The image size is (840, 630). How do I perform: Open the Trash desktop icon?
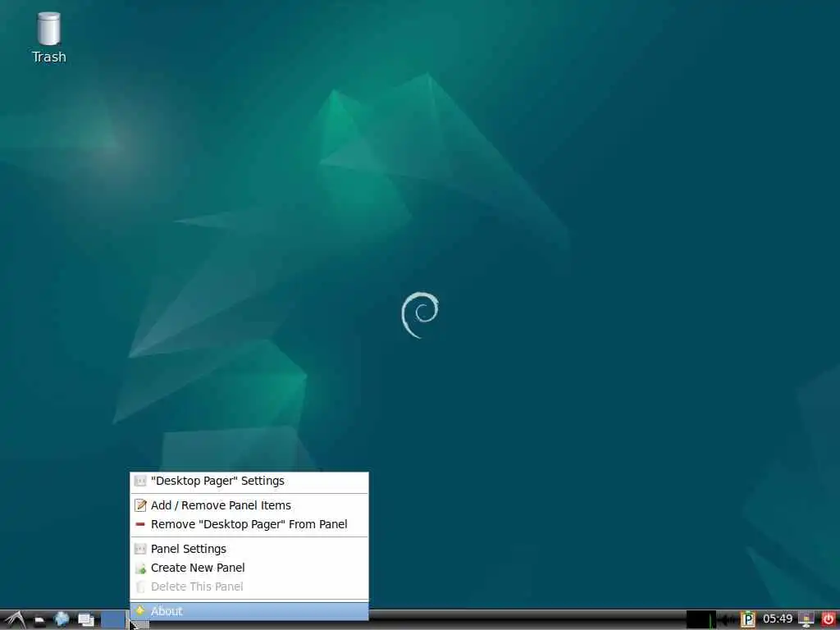click(x=48, y=38)
